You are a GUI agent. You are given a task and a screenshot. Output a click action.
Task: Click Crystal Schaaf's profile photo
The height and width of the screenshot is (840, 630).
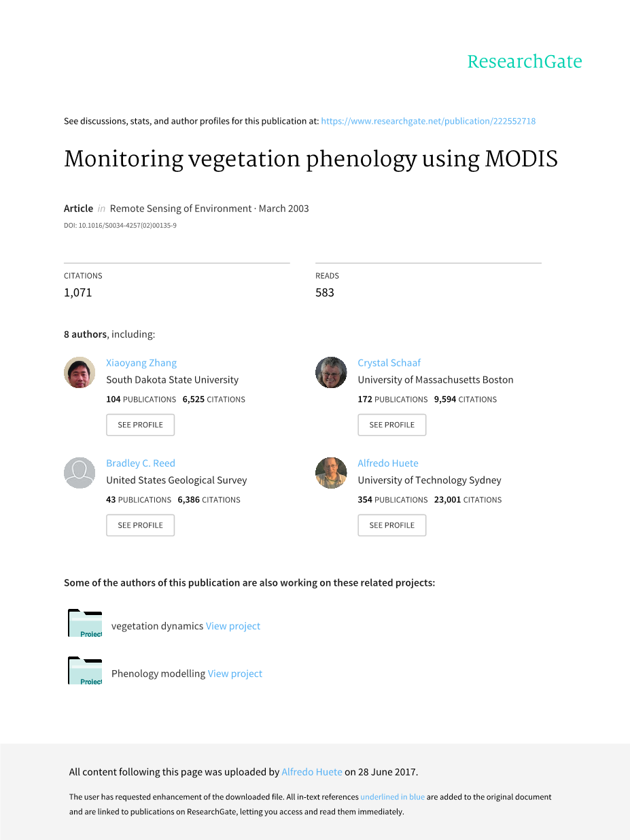click(x=331, y=372)
